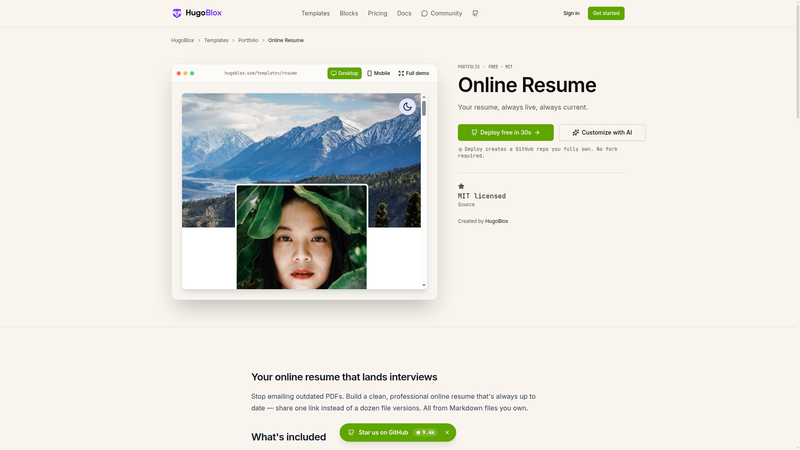Click HugoBlox breadcrumb link
Viewport: 800px width, 450px height.
point(182,40)
